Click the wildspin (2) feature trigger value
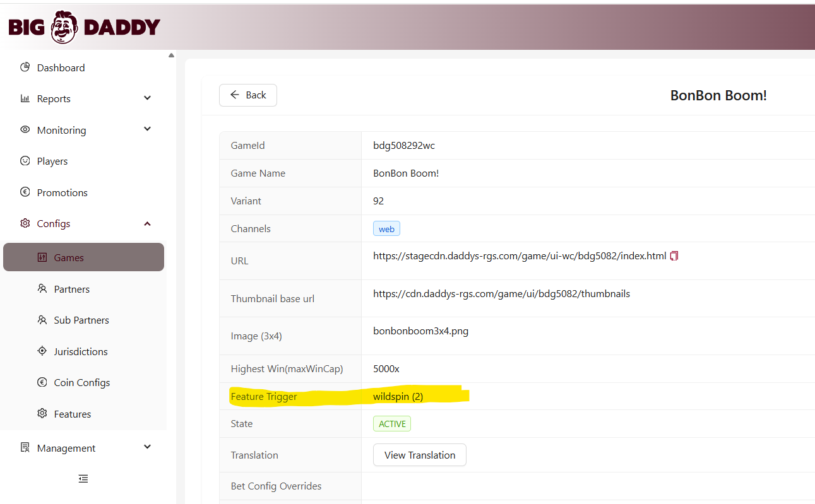 coord(398,397)
